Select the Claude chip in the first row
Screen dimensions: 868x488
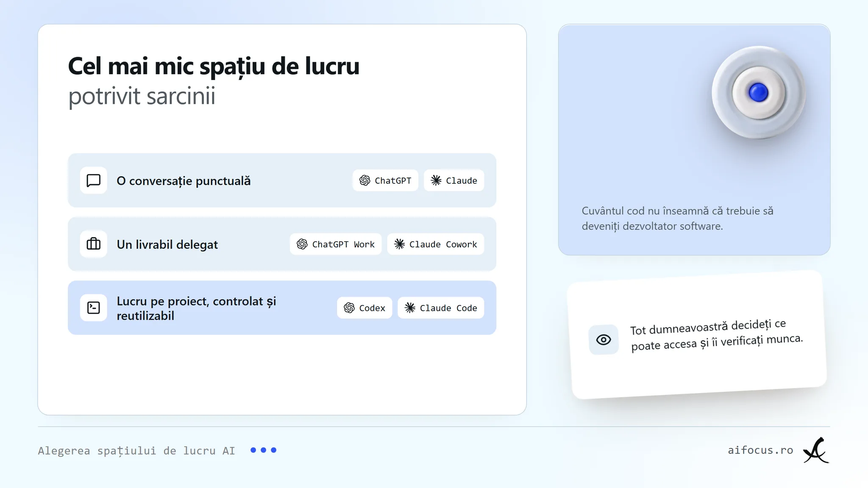[x=454, y=180]
